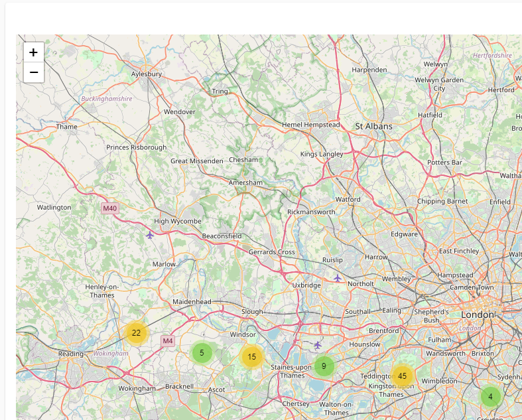Viewport: 522px width, 420px height.
Task: Click the Tring label
Action: click(220, 92)
